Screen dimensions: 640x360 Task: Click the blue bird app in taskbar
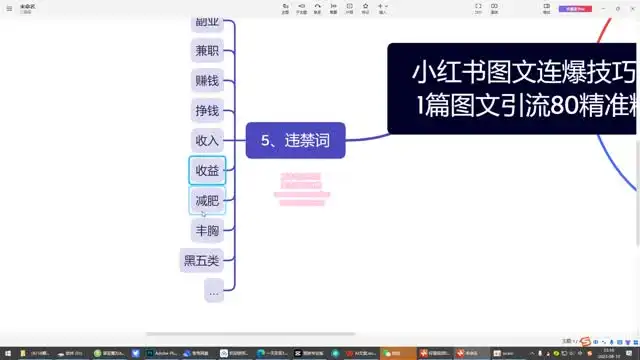click(136, 353)
